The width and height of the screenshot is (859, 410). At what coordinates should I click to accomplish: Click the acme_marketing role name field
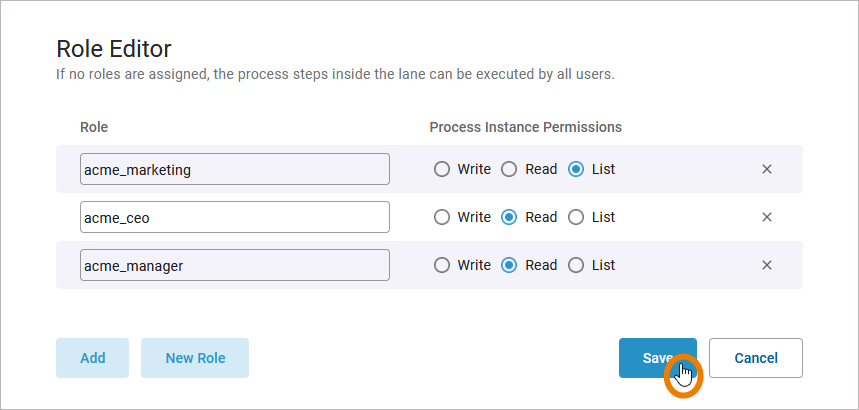click(x=234, y=169)
